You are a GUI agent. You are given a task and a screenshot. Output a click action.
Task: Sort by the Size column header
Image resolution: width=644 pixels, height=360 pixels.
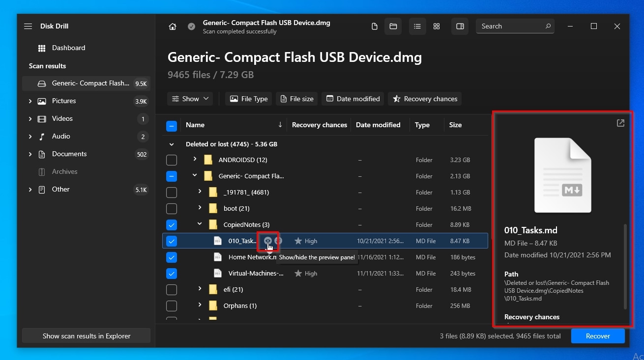[x=455, y=125]
